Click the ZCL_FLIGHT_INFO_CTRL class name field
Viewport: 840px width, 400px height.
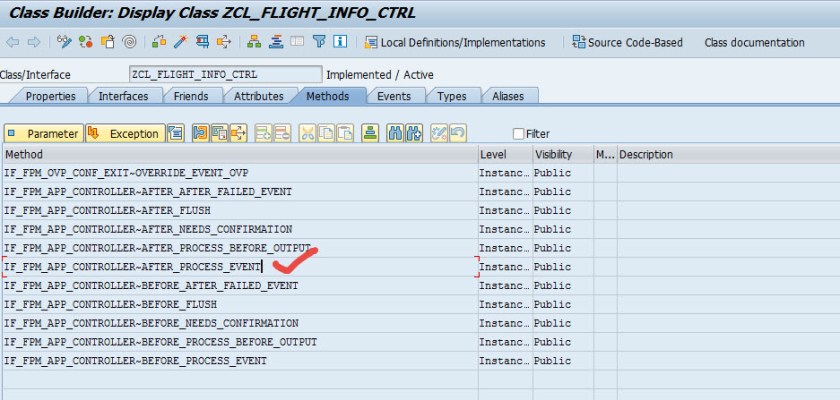[226, 74]
